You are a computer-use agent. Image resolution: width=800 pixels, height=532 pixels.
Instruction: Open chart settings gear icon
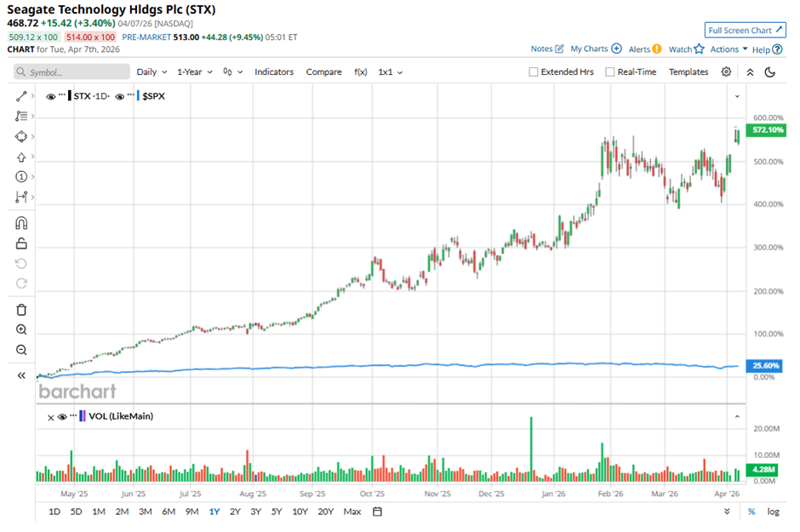click(x=726, y=72)
